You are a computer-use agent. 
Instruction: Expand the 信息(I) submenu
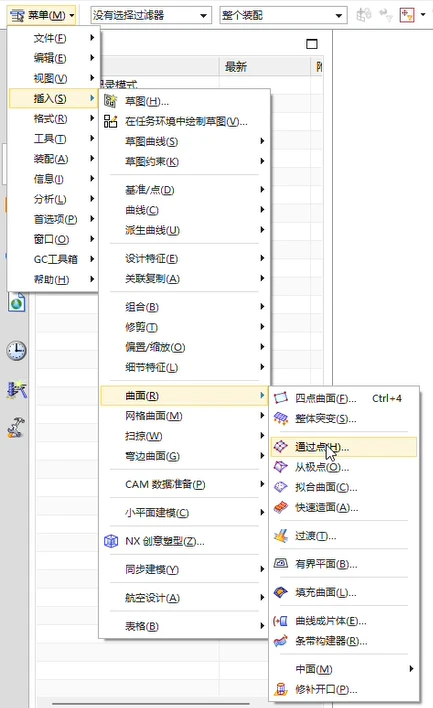(54, 179)
